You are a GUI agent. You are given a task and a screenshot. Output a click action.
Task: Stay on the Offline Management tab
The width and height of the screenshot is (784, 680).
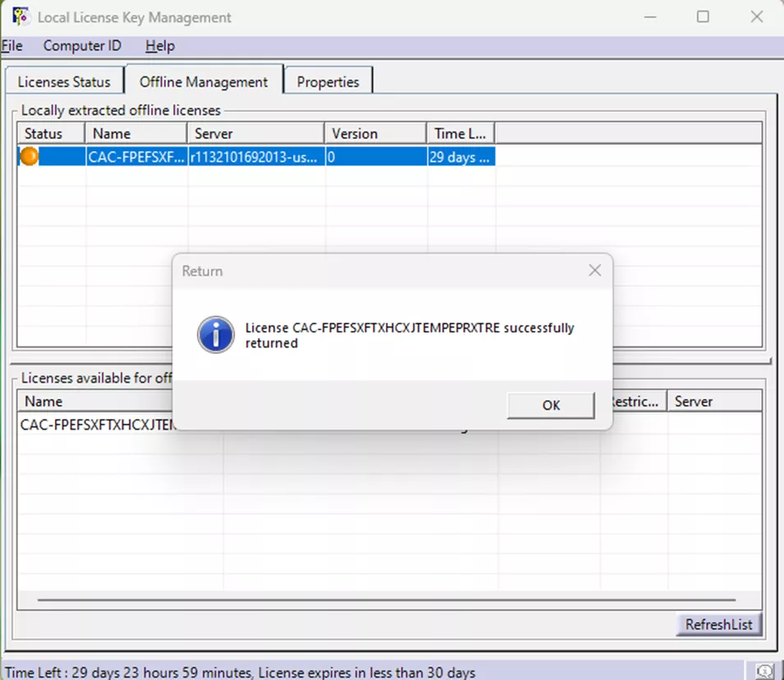(x=204, y=82)
